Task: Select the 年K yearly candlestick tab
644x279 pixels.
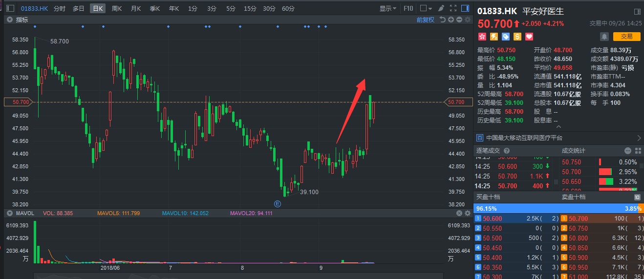Action: coord(173,8)
